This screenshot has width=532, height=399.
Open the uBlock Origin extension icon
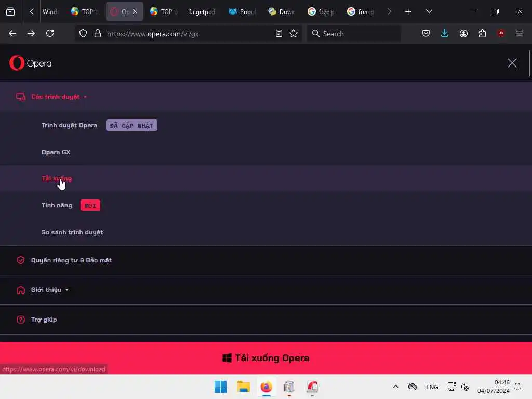point(500,33)
